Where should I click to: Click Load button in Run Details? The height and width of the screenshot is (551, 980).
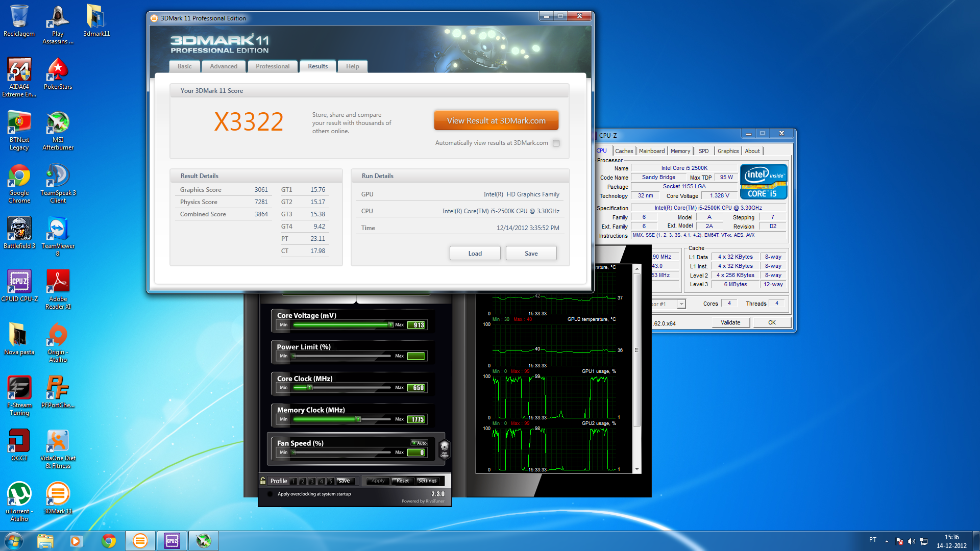(475, 254)
